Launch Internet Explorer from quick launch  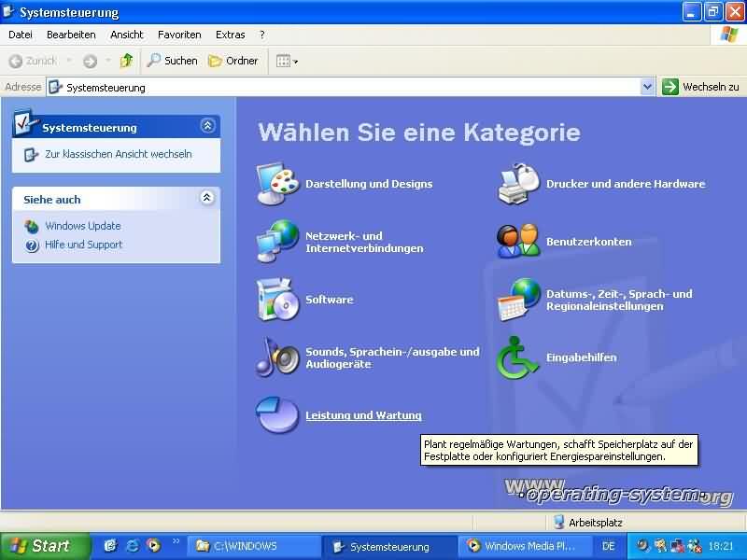point(132,545)
